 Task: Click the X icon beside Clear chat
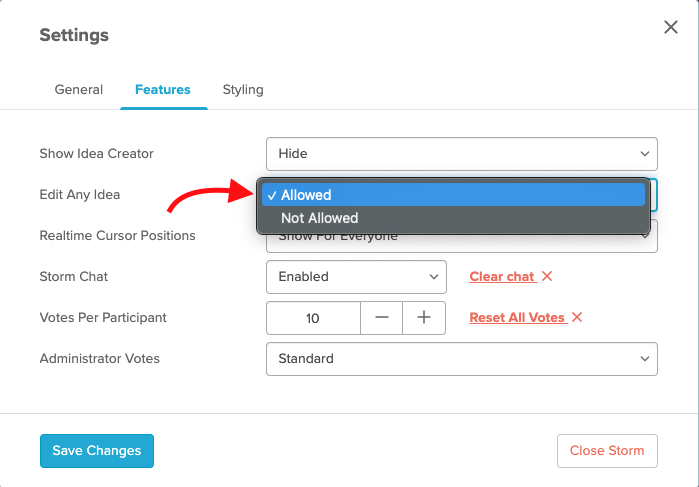point(547,276)
